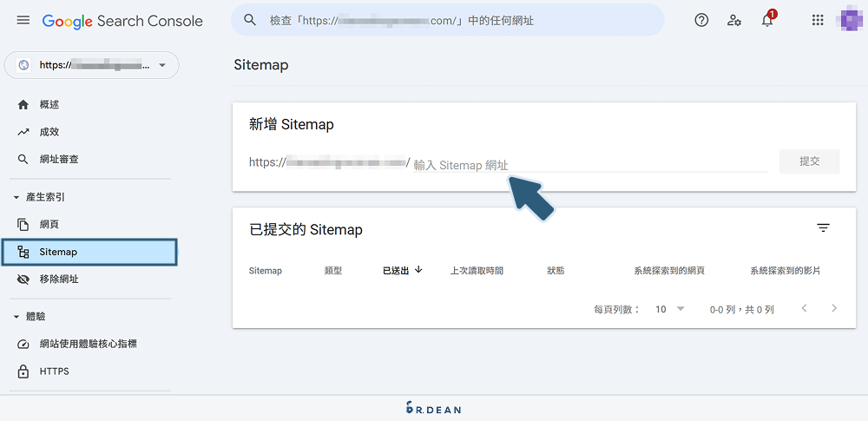Click the crossed-eye icon beside 移除網址
Viewport: 868px width, 421px height.
point(23,280)
